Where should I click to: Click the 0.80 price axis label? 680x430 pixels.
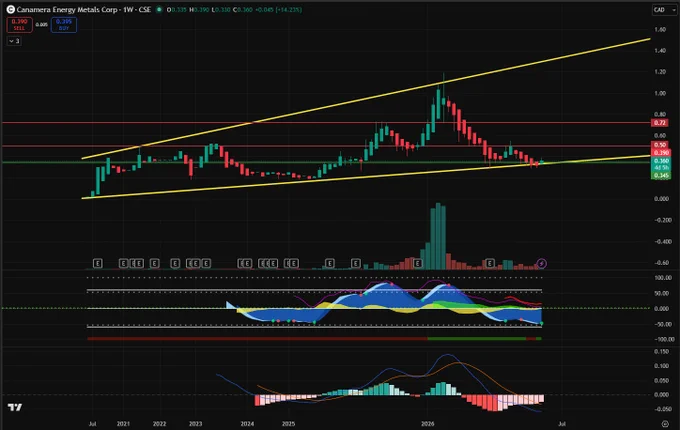tap(660, 114)
